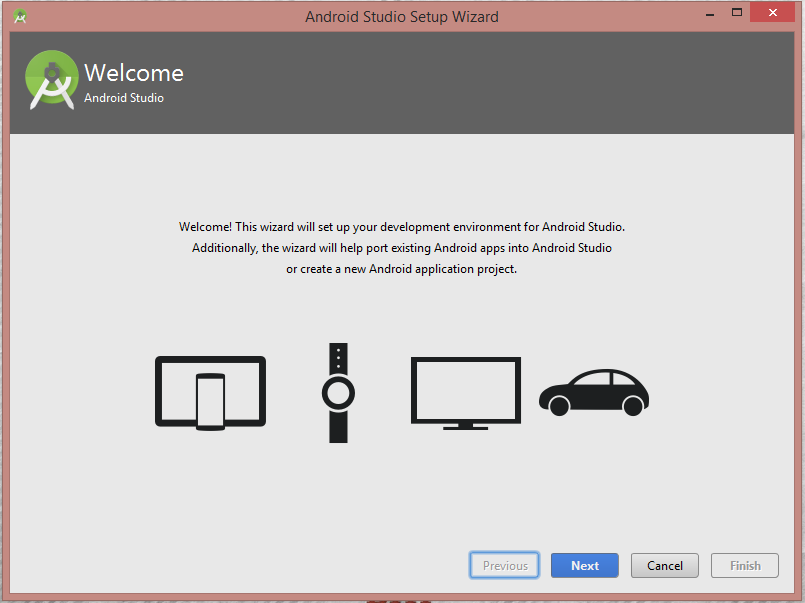Click the Welcome heading text
Viewport: 805px width, 603px height.
[134, 73]
